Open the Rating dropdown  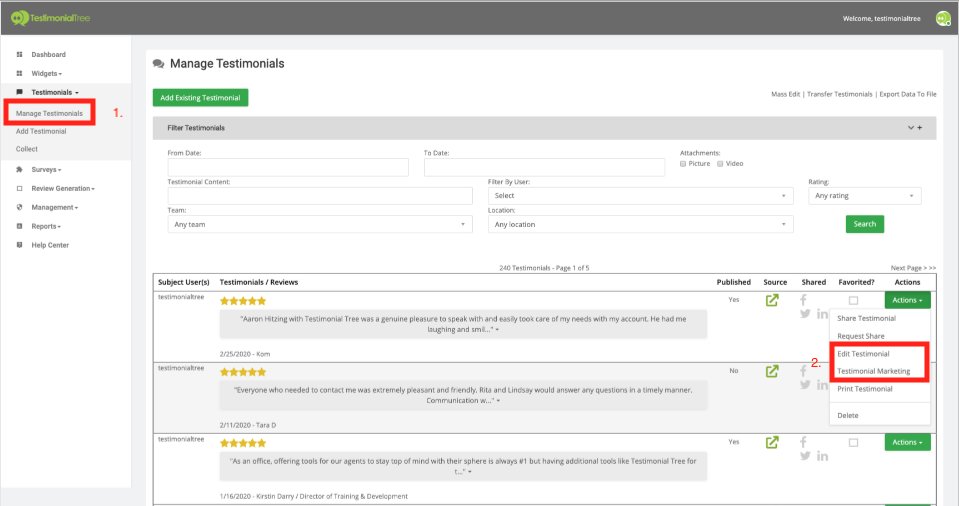click(864, 196)
